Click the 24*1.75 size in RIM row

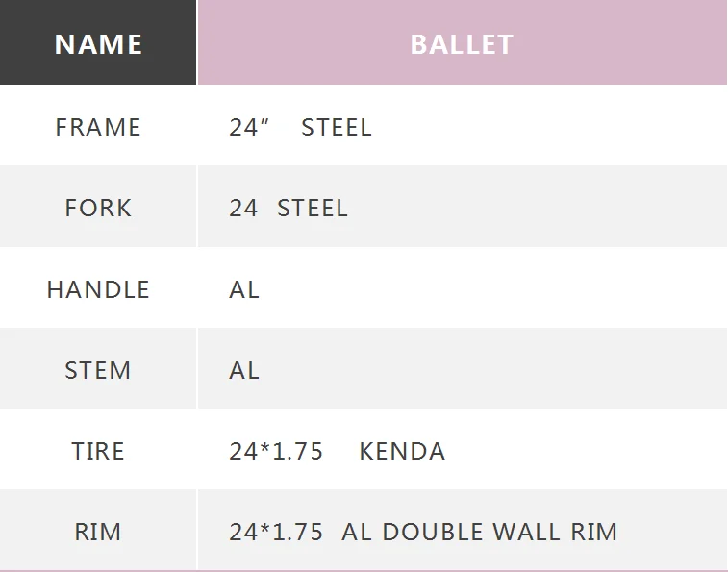(x=276, y=532)
